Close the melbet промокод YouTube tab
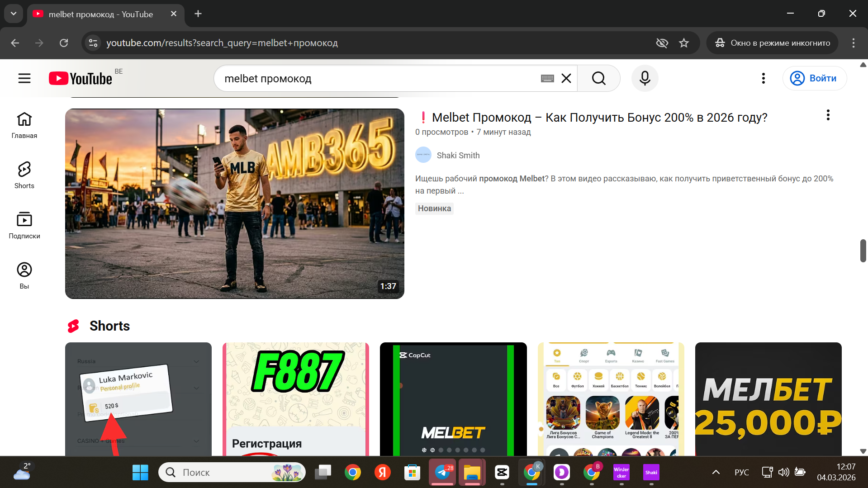 click(174, 14)
